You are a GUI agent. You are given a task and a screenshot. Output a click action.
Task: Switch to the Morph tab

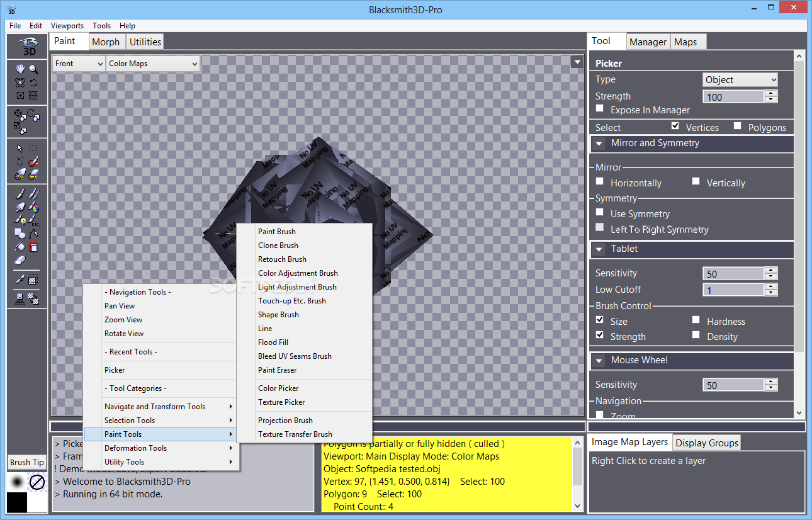click(x=106, y=42)
